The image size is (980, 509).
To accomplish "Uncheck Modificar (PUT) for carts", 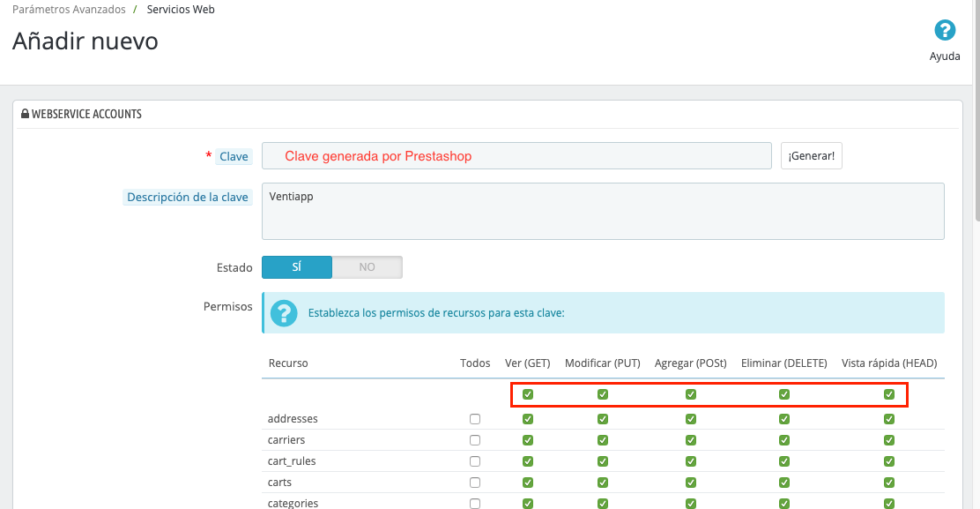I will pos(603,483).
